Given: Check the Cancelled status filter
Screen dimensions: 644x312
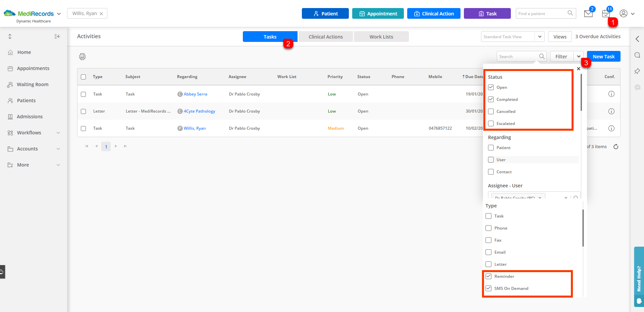Looking at the screenshot, I should 491,111.
